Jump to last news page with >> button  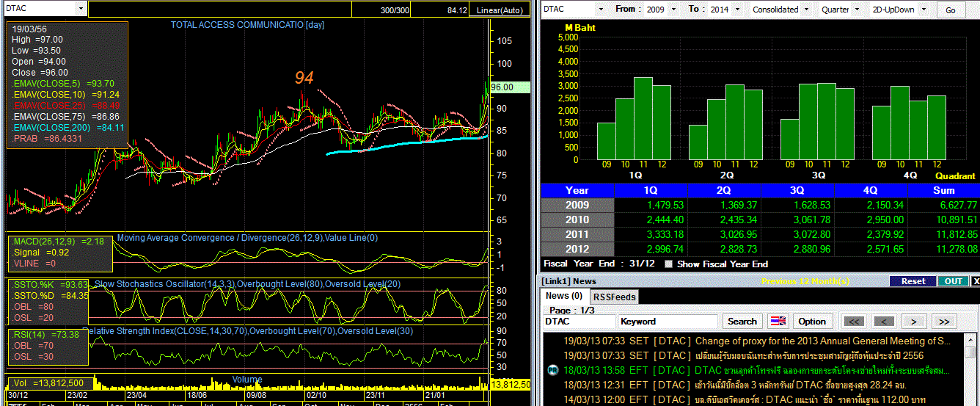tap(943, 322)
